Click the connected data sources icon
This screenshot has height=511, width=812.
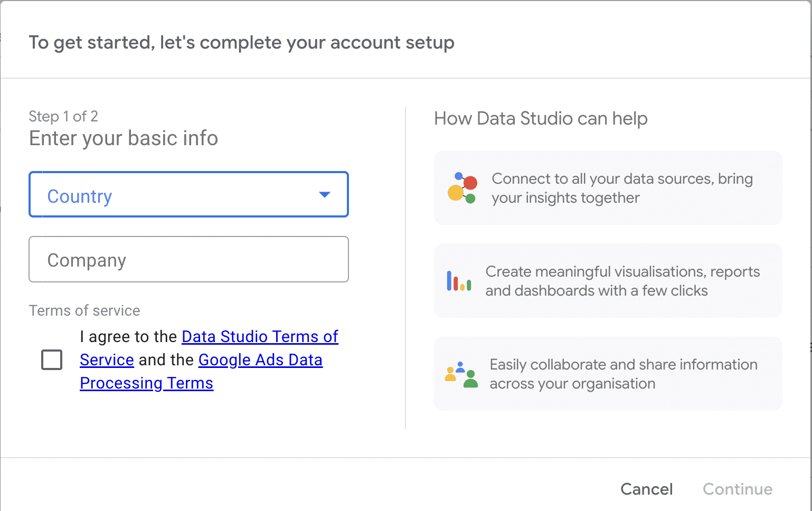pyautogui.click(x=462, y=188)
